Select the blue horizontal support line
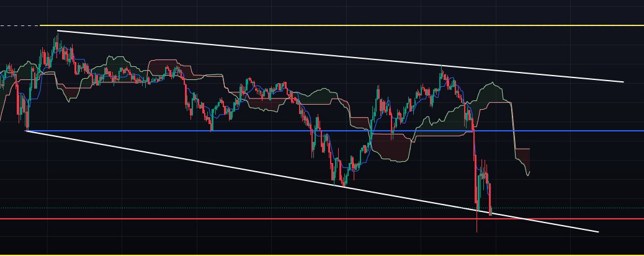 (x=335, y=131)
